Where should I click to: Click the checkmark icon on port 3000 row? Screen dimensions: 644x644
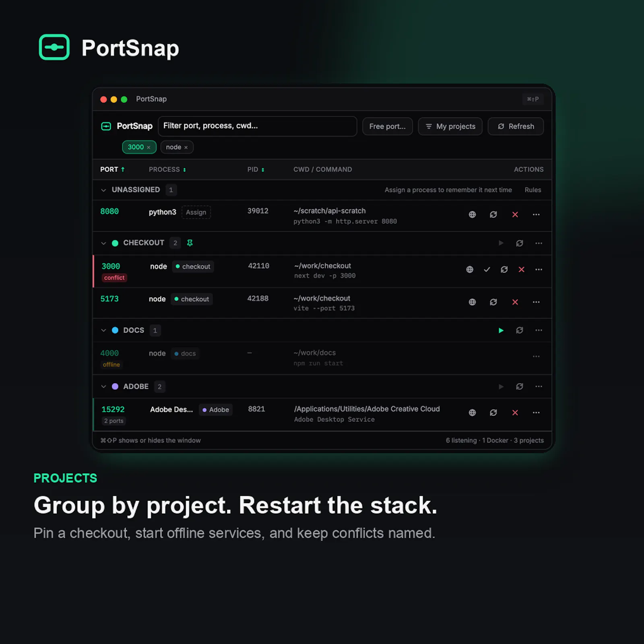[487, 269]
